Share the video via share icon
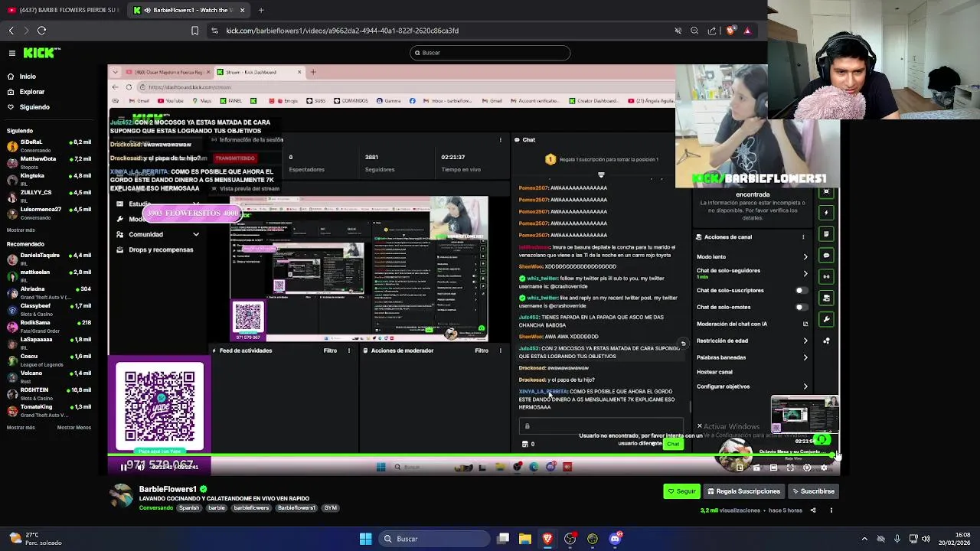Screen dimensions: 980x551 click(x=813, y=510)
